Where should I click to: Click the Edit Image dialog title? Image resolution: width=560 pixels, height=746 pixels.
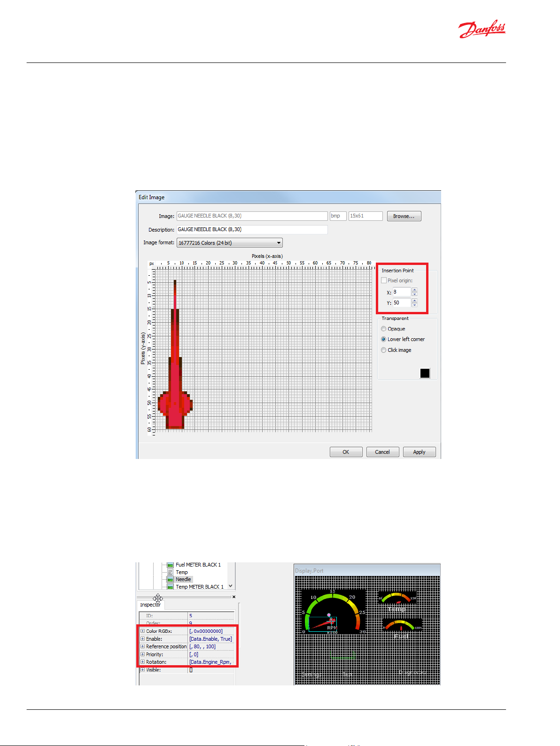(x=151, y=197)
